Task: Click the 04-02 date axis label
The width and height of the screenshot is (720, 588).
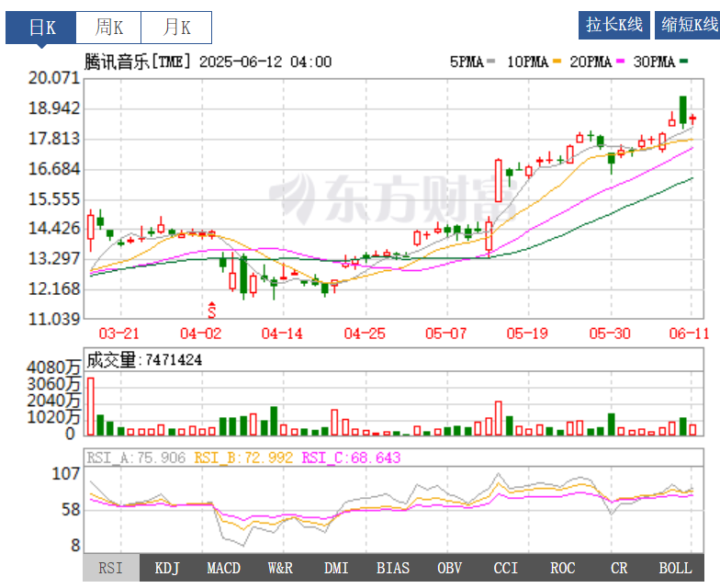Action: click(x=200, y=334)
